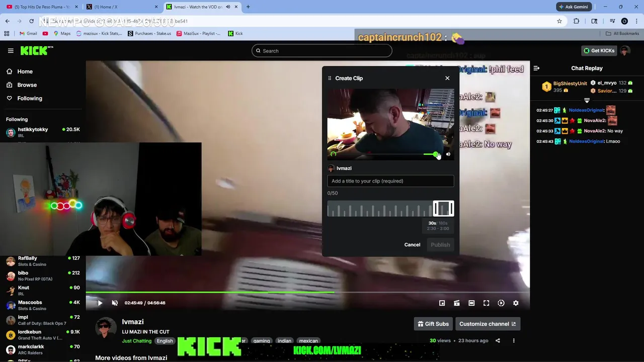This screenshot has height=362, width=644.
Task: Close the Create Clip dialog
Action: click(447, 78)
